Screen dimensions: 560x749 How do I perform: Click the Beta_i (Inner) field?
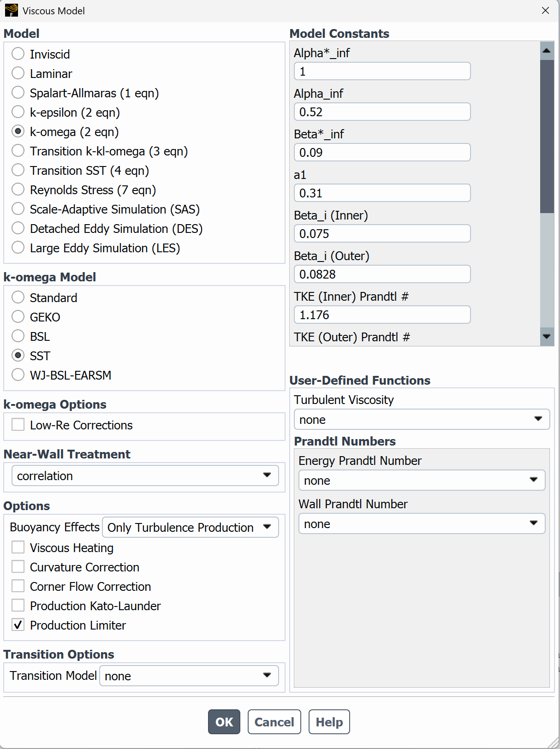[x=382, y=233]
